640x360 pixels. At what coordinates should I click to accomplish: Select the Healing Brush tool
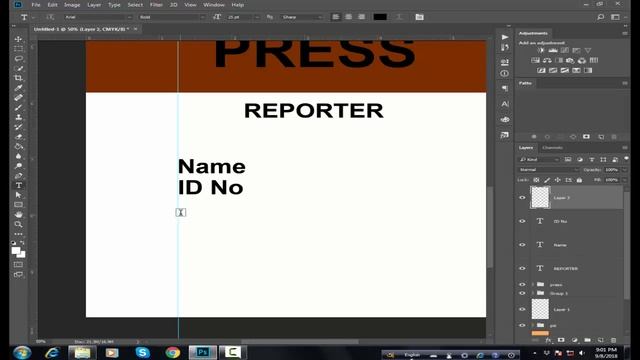pyautogui.click(x=18, y=98)
